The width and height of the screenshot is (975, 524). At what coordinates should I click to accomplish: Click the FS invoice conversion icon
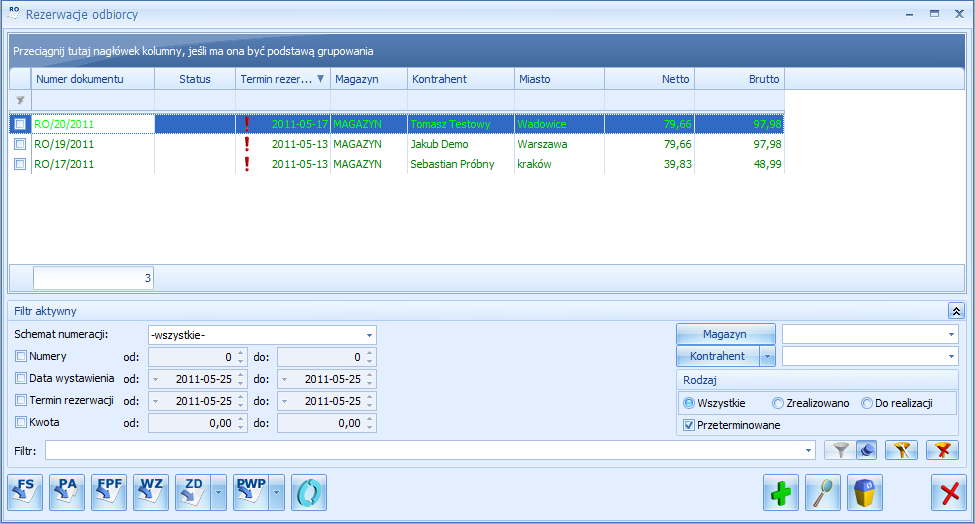point(25,492)
